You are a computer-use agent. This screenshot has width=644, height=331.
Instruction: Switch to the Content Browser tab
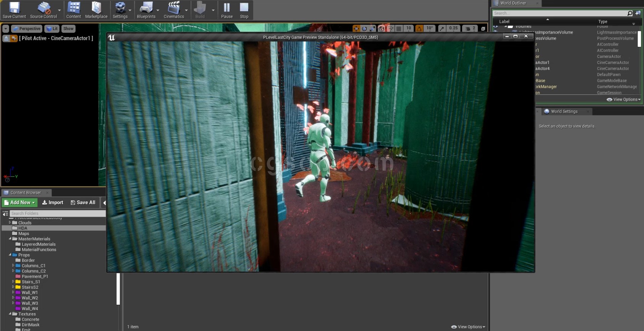coord(26,193)
